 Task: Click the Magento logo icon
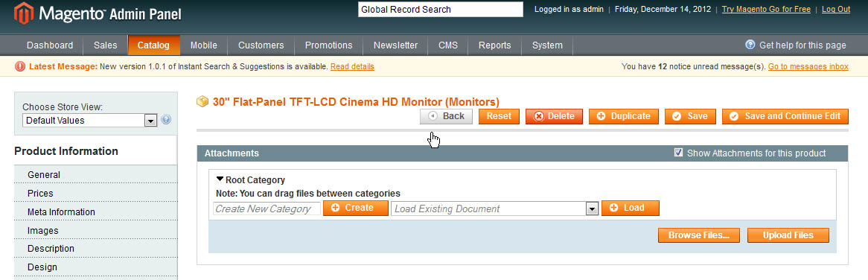24,13
